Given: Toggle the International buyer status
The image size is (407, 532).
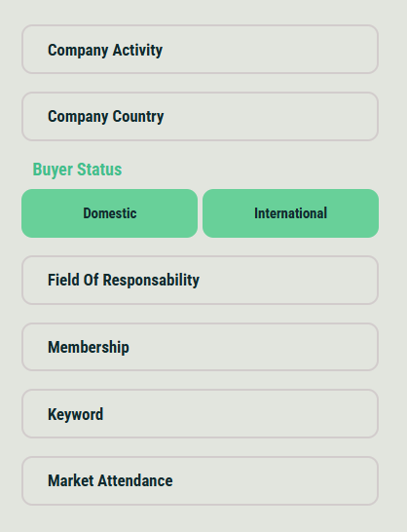Looking at the screenshot, I should pos(291,213).
